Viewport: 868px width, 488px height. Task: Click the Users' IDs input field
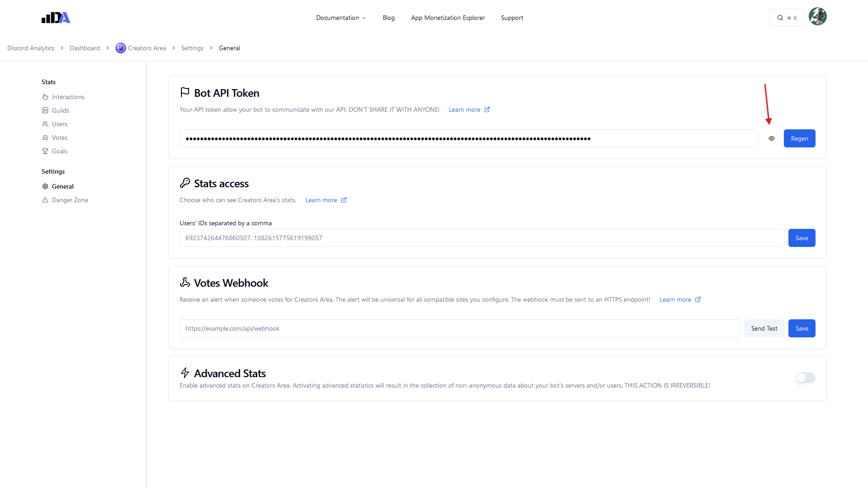pos(481,238)
